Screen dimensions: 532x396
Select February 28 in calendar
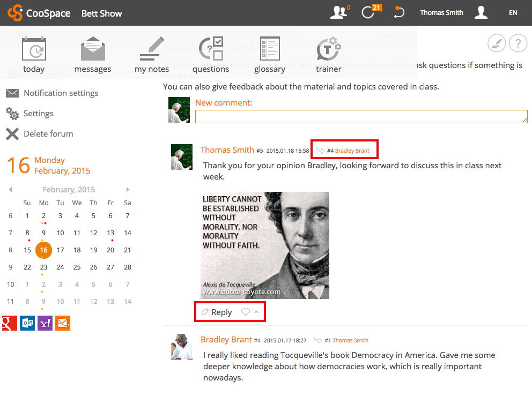(128, 267)
